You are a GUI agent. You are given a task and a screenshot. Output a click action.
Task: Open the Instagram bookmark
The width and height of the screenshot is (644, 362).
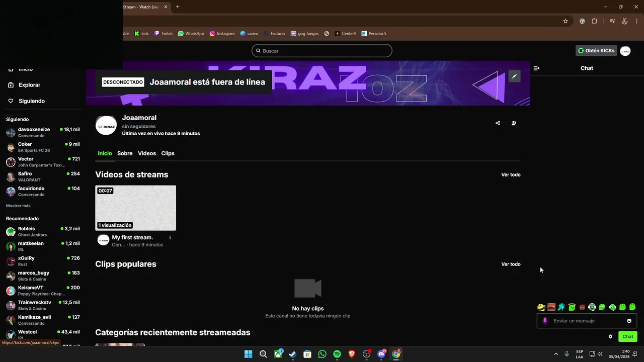coord(222,34)
